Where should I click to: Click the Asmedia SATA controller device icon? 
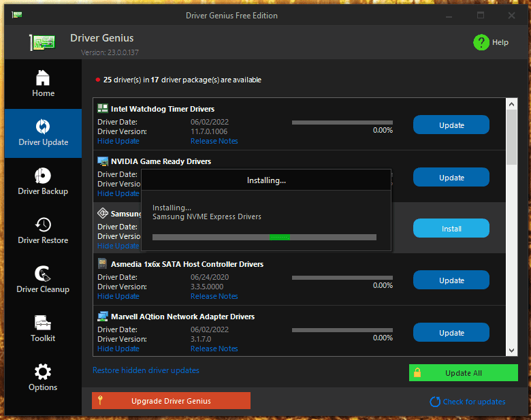(102, 263)
